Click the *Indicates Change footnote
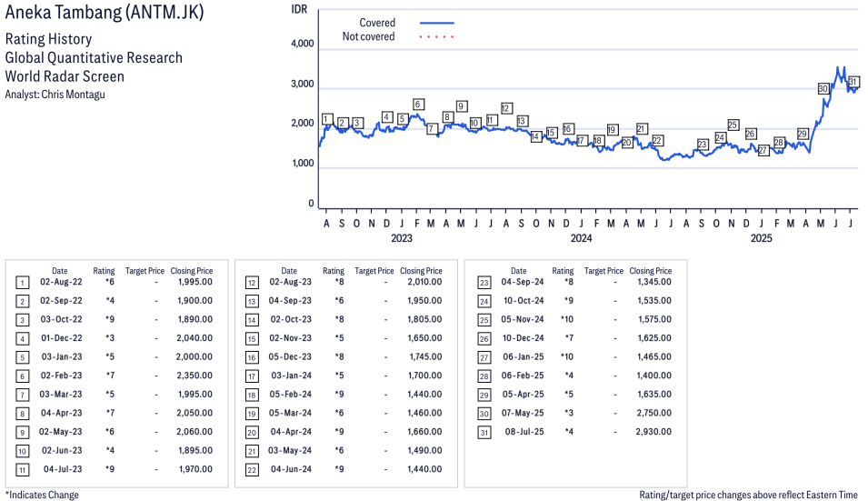This screenshot has height=501, width=868. 42,495
